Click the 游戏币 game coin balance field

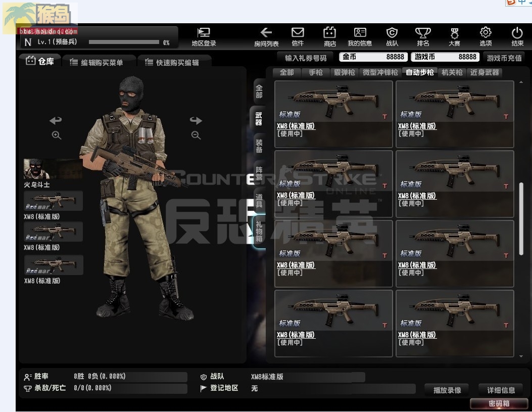pos(445,57)
